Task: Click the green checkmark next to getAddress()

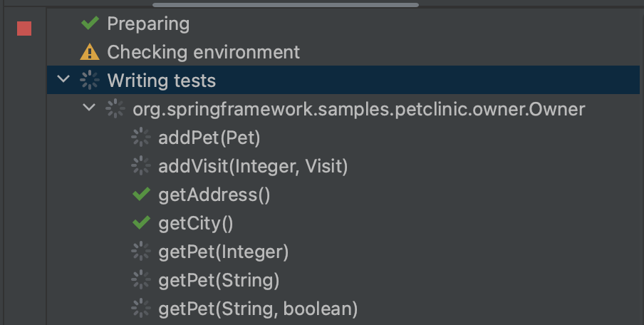Action: (141, 195)
